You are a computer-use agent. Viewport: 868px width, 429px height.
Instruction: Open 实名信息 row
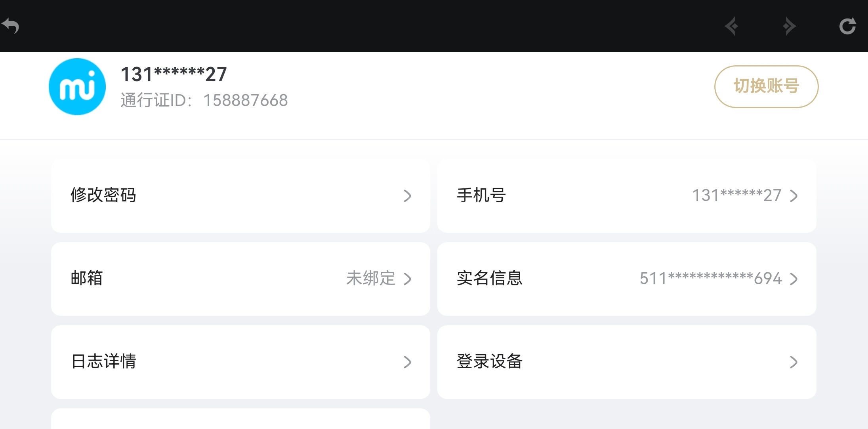coord(627,279)
